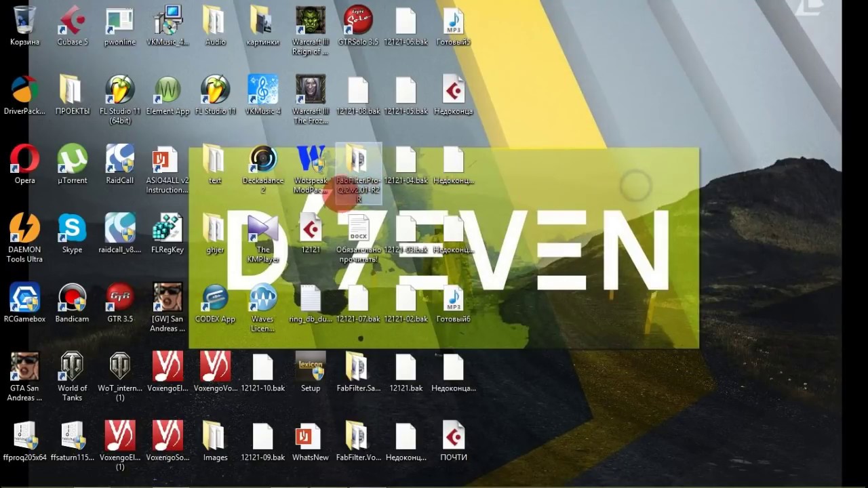Open the Skype shortcut
868x488 pixels.
point(72,233)
